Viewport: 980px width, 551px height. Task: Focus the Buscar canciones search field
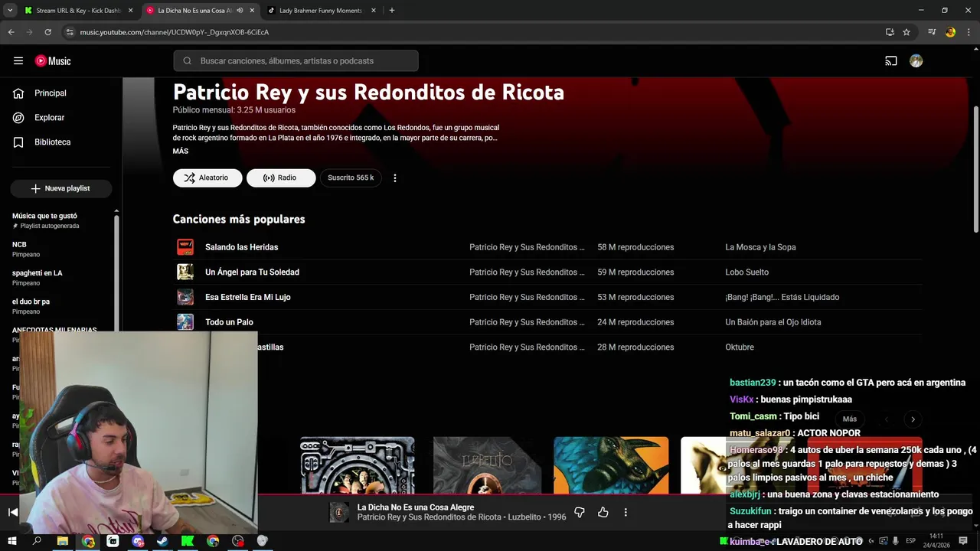(296, 61)
